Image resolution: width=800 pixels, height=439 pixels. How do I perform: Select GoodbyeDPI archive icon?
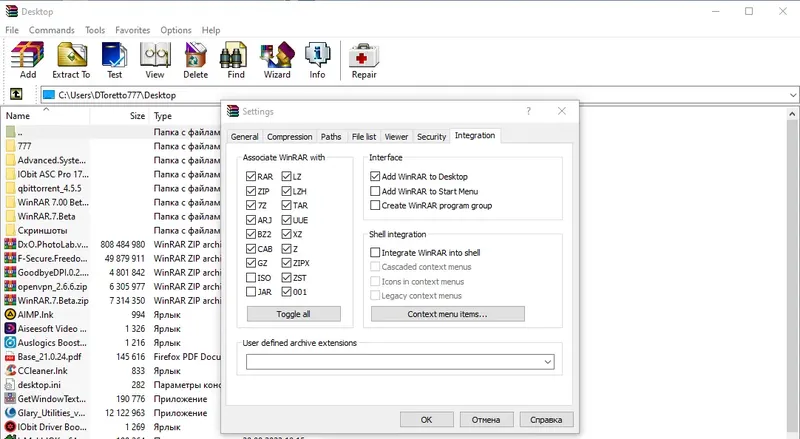click(10, 273)
